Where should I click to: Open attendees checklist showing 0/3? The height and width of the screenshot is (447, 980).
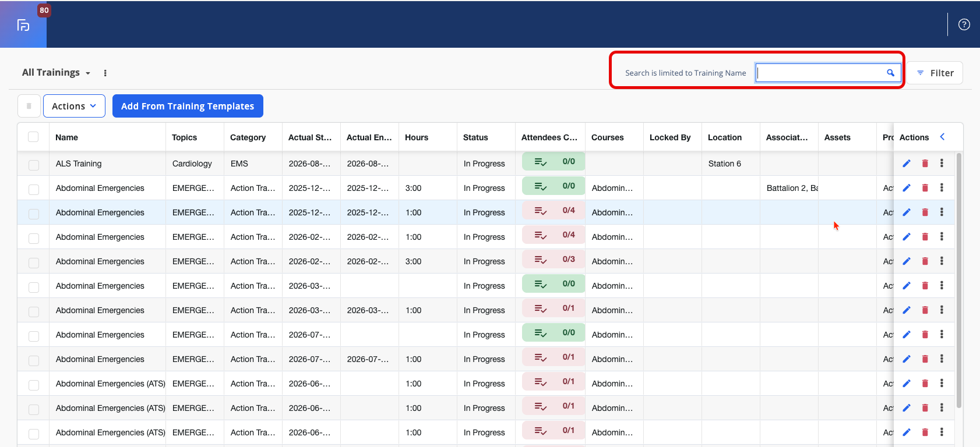(x=554, y=259)
